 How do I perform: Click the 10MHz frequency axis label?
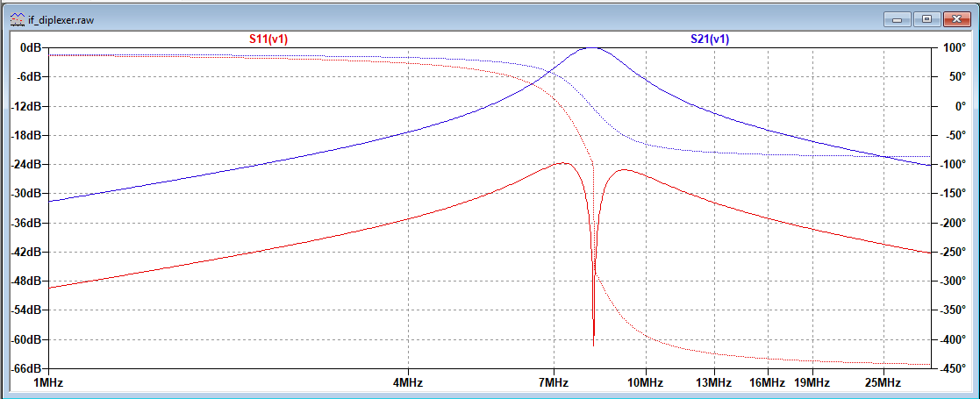646,381
